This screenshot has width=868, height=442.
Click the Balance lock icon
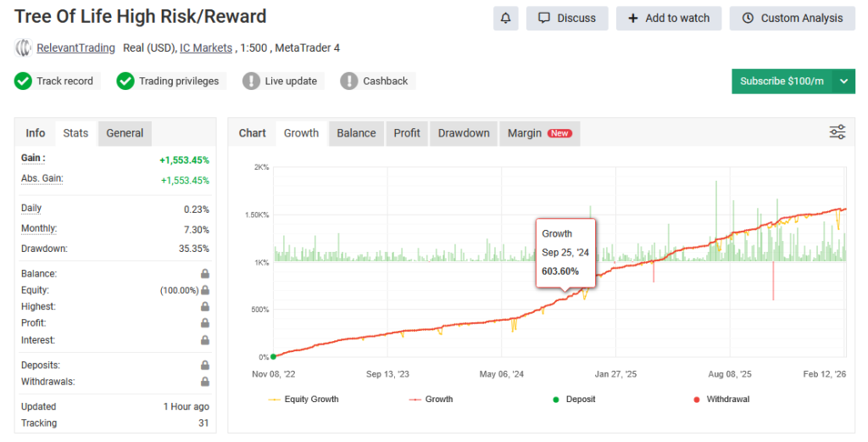coord(204,274)
